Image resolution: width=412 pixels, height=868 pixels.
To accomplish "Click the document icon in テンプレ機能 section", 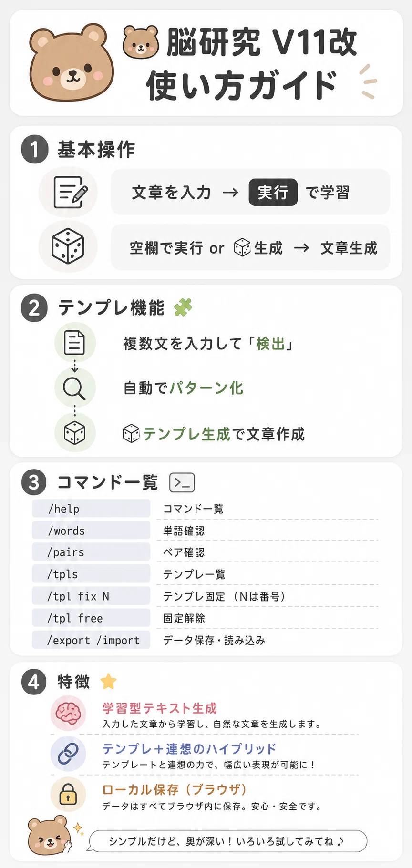I will click(x=74, y=343).
